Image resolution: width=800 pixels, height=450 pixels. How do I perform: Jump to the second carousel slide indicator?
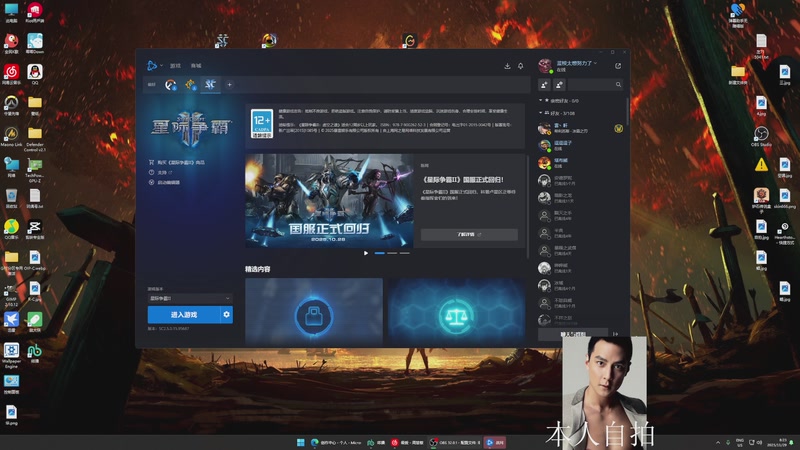392,253
